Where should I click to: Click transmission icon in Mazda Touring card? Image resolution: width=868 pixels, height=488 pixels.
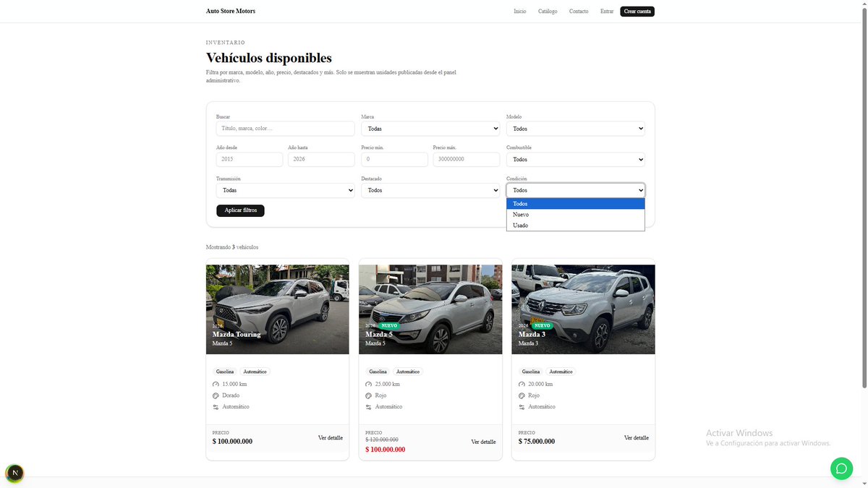click(x=216, y=407)
